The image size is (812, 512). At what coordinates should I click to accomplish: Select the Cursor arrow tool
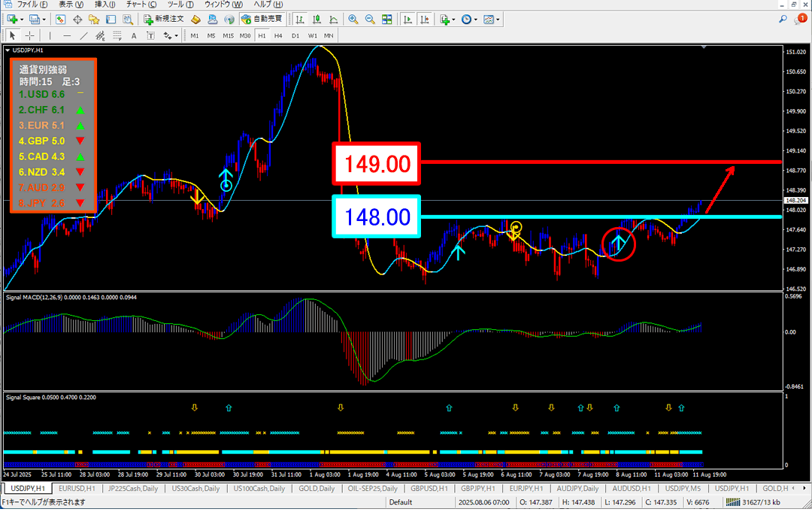tap(13, 36)
